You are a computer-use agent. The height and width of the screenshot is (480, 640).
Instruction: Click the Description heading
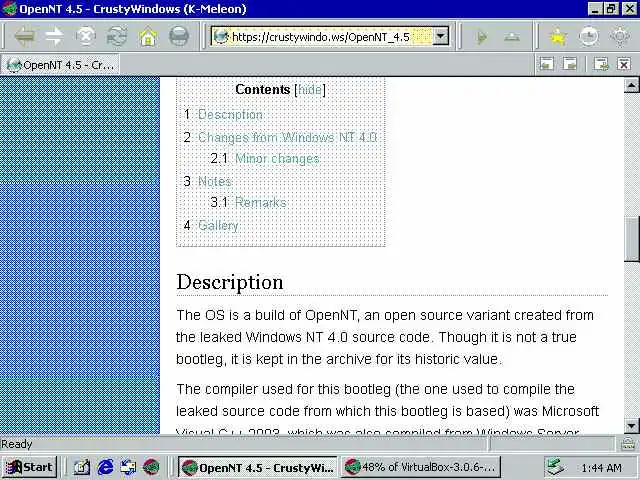pyautogui.click(x=230, y=282)
